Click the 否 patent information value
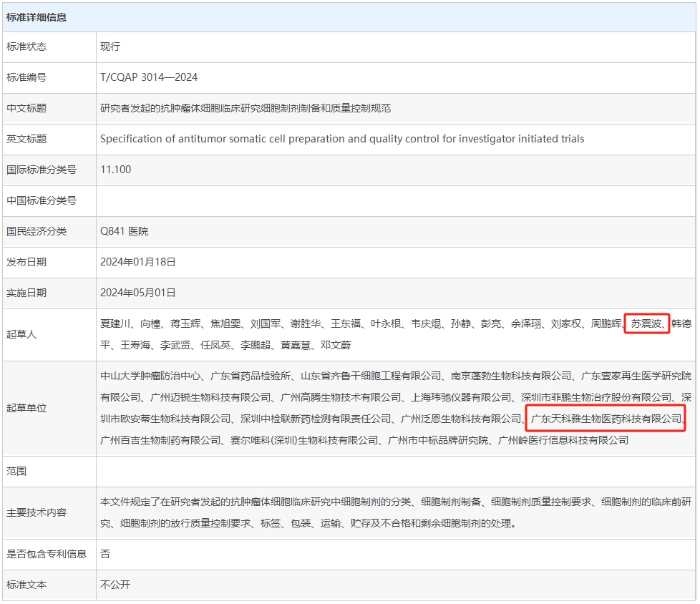The image size is (700, 604). (x=105, y=554)
